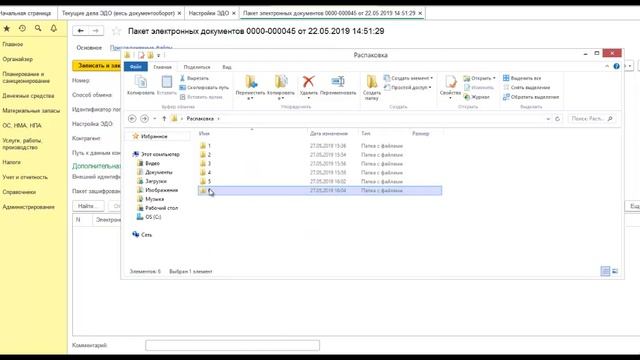Open Администрирование sidebar section
The image size is (640, 360).
(x=28, y=207)
